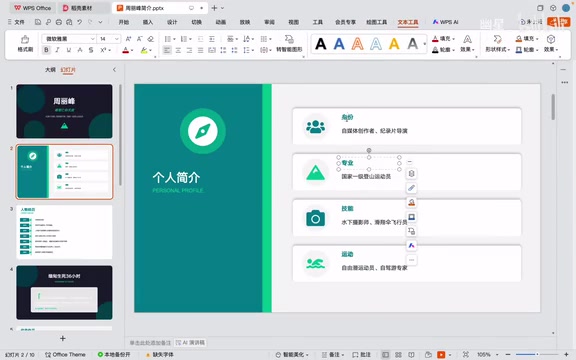Open bullet list dropdown
The image size is (576, 360).
(x=174, y=39)
